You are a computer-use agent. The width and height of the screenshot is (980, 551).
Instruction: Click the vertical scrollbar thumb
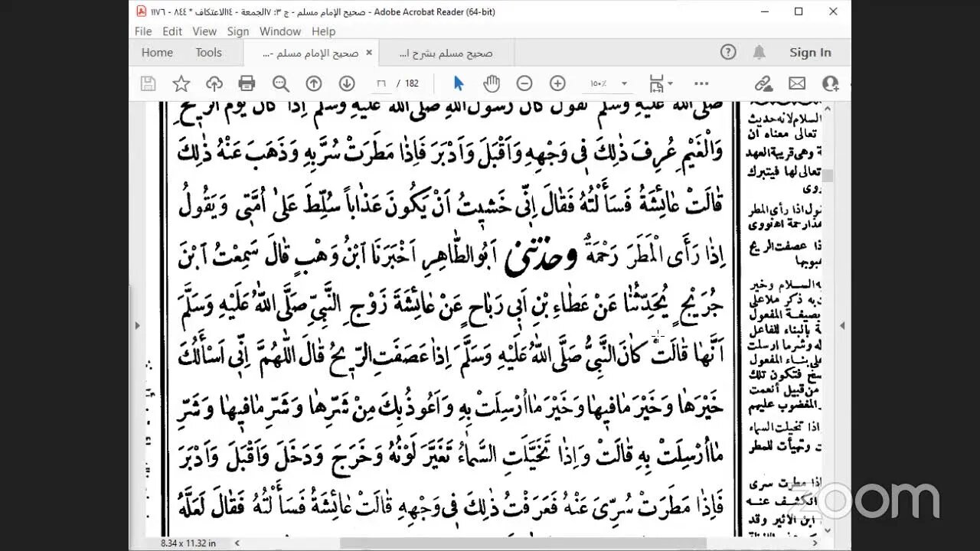(828, 175)
